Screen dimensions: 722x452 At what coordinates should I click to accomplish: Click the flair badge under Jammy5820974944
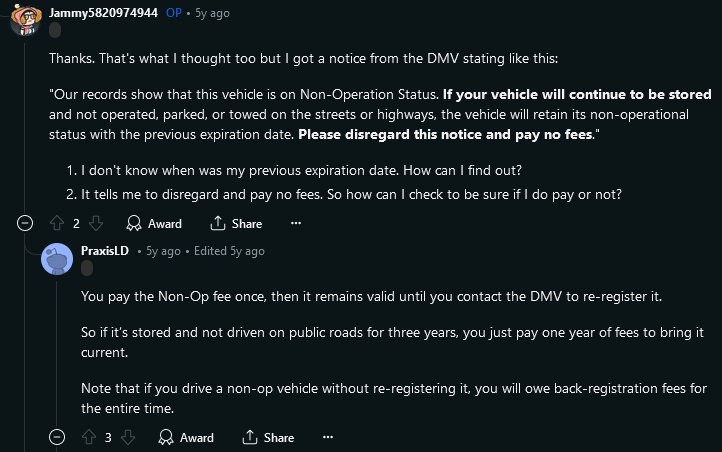[55, 31]
